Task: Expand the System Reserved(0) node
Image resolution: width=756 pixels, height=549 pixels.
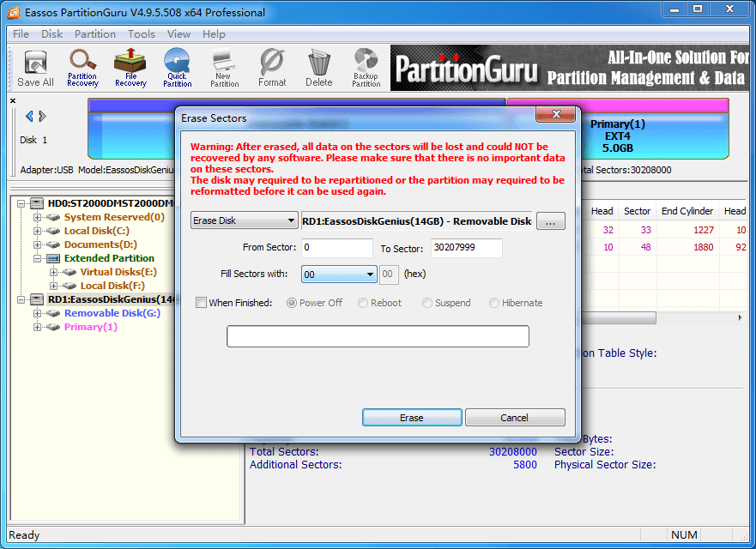Action: tap(37, 217)
